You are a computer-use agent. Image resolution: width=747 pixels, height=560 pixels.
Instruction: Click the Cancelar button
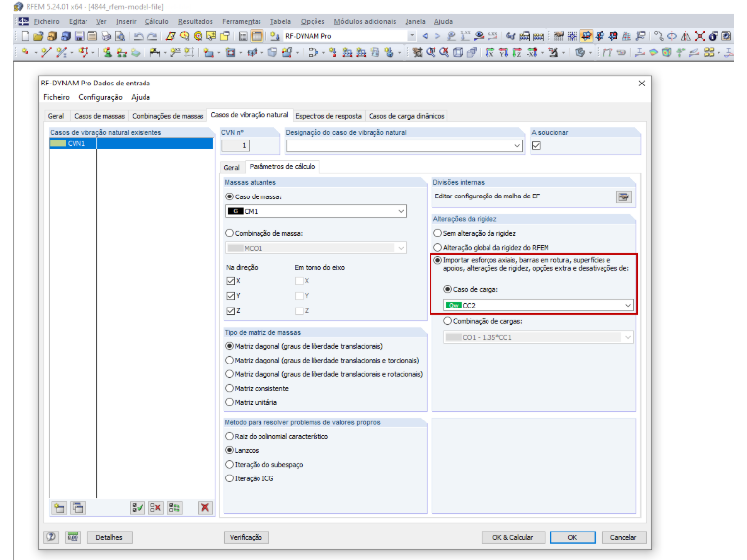coord(623,537)
